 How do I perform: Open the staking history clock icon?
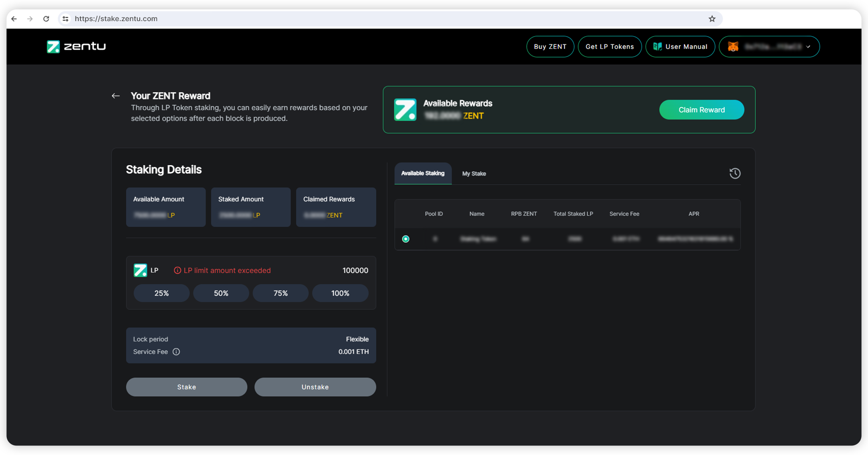tap(735, 174)
